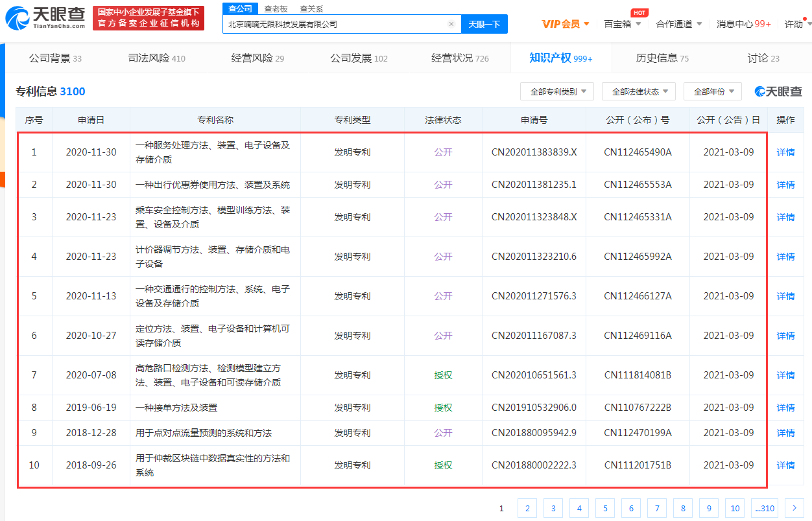Click the 法律状态 column header
812x521 pixels.
click(443, 120)
